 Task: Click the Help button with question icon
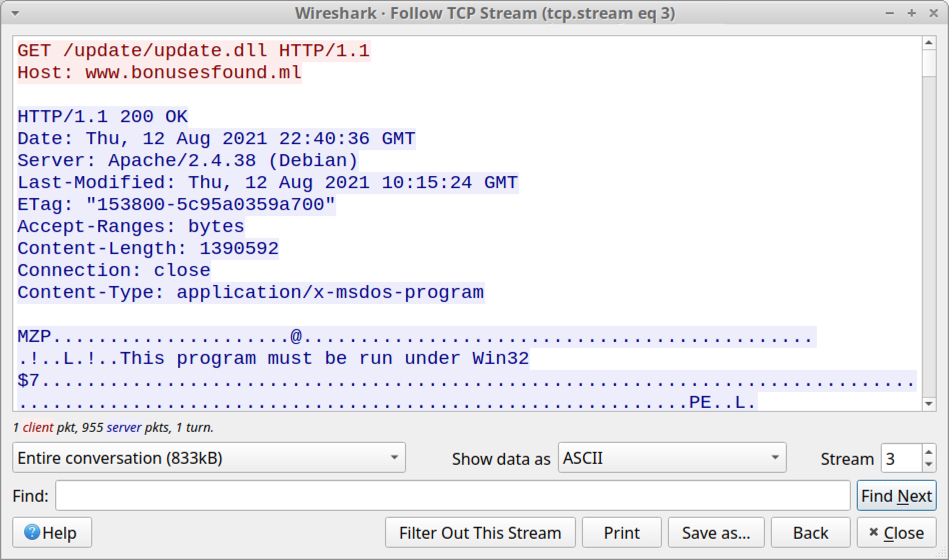coord(52,533)
